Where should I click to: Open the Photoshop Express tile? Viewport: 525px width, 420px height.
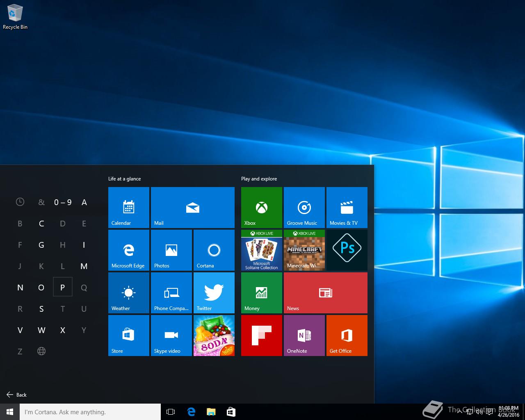tap(347, 250)
